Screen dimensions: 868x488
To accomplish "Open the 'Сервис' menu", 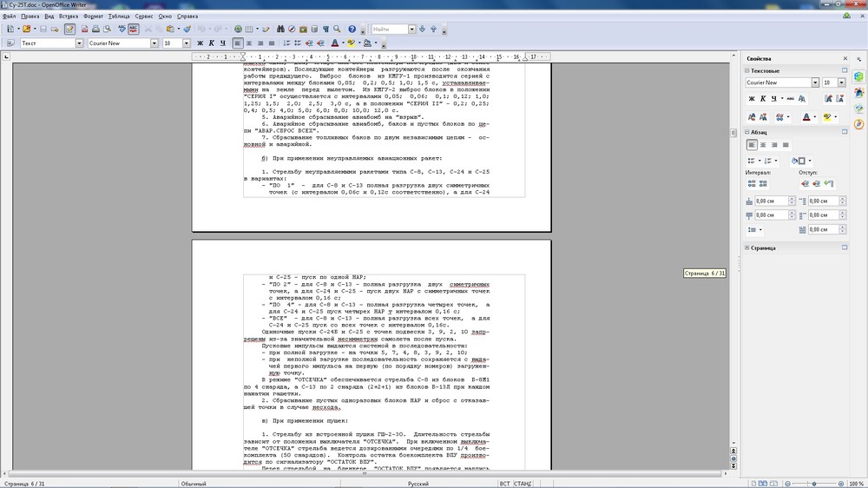I will tap(144, 16).
